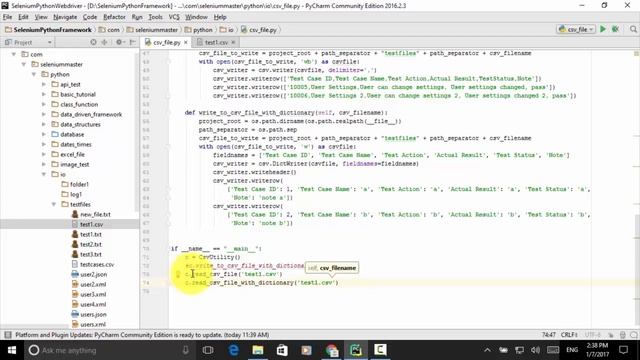This screenshot has width=640, height=360.
Task: Open Project panel settings gear
Action: pos(119,42)
